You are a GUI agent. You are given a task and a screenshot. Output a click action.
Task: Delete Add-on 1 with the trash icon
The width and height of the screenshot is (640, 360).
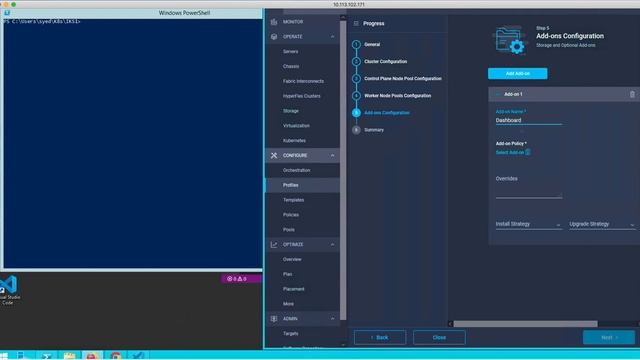632,94
